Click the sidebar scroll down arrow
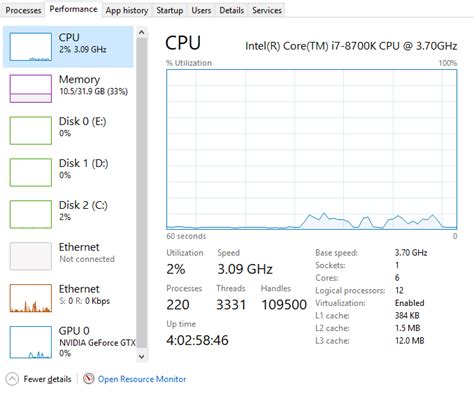Image resolution: width=474 pixels, height=396 pixels. (x=141, y=356)
